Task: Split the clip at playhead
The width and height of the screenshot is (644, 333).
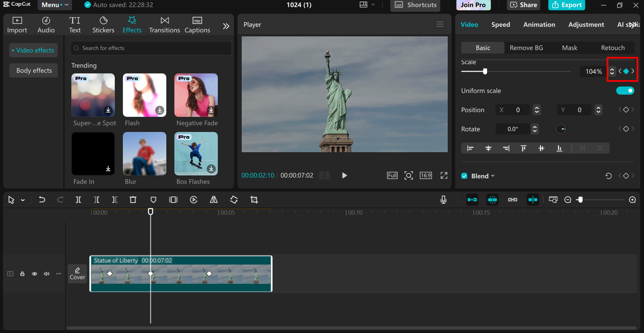Action: pyautogui.click(x=78, y=200)
